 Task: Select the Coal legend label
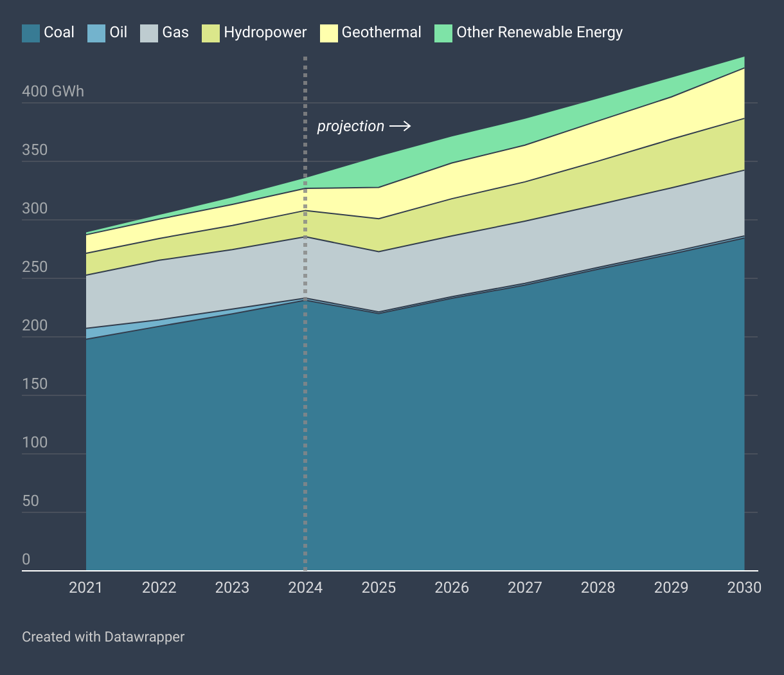pyautogui.click(x=58, y=33)
